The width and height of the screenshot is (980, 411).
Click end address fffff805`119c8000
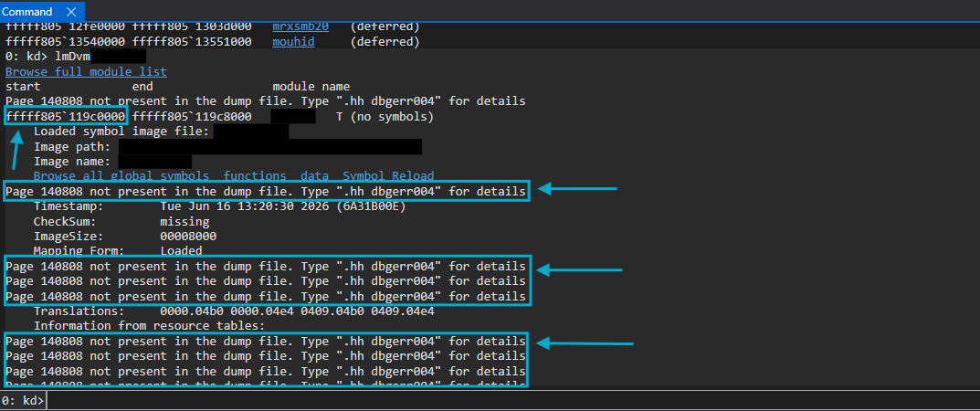point(192,117)
